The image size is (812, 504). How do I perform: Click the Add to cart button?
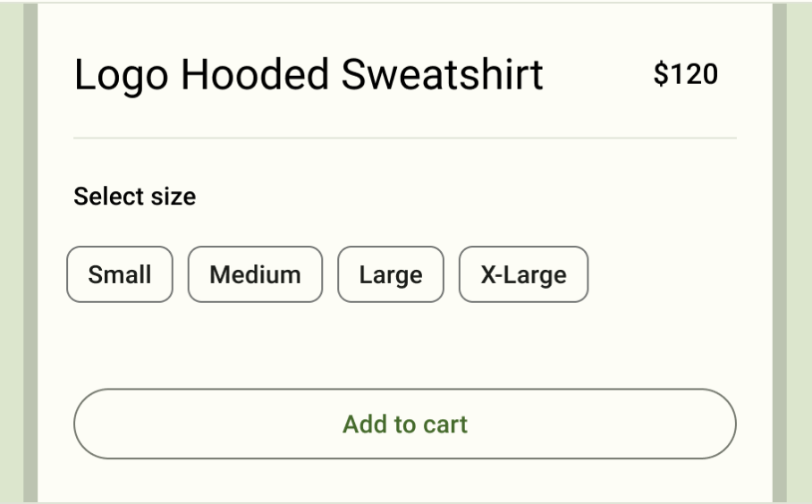(405, 424)
